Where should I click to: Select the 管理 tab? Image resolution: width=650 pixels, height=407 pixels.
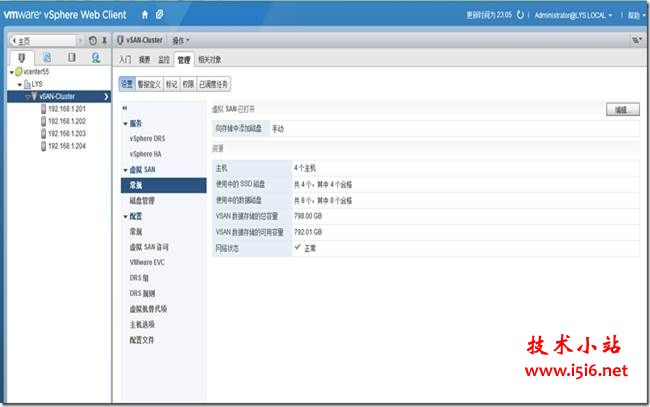(184, 60)
